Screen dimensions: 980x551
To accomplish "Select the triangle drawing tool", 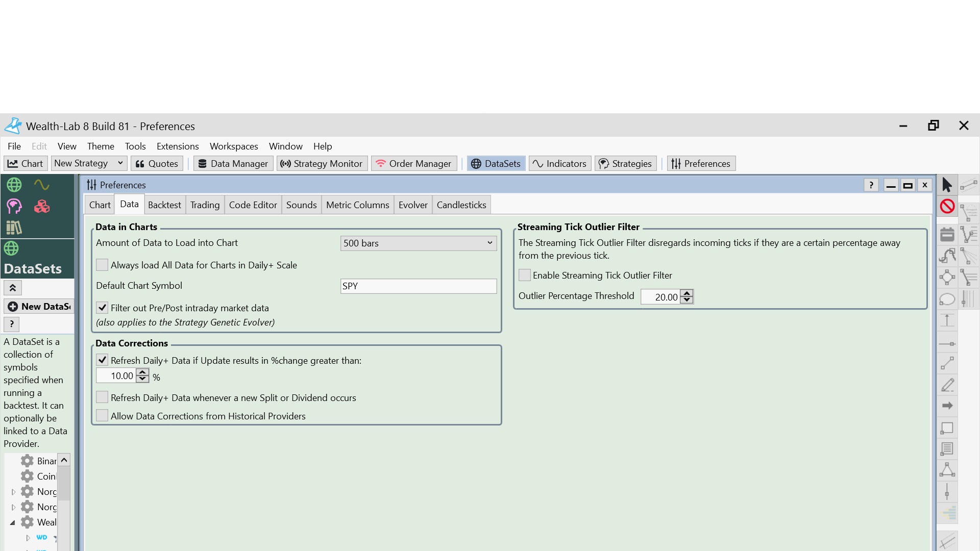I will (947, 470).
